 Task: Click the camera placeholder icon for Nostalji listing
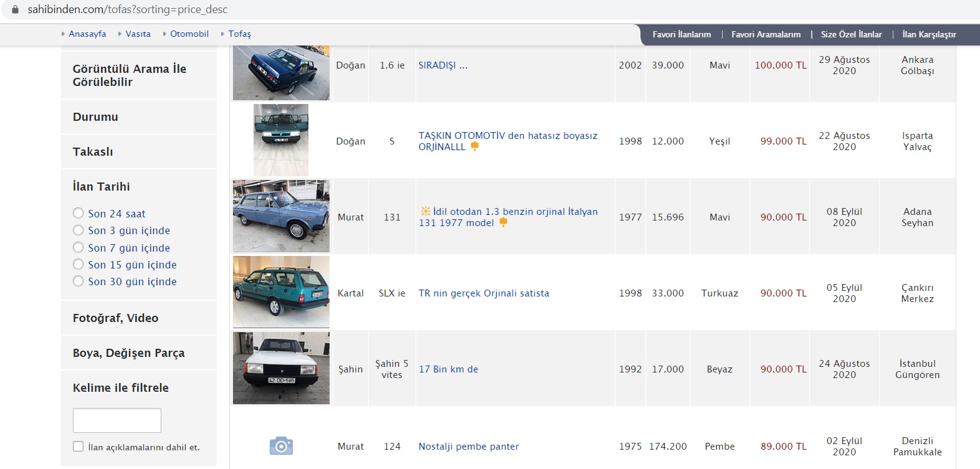(281, 446)
